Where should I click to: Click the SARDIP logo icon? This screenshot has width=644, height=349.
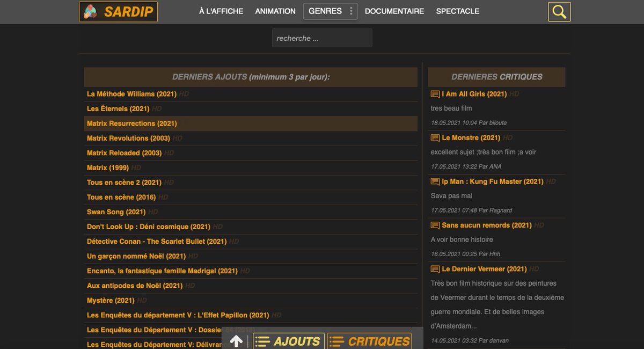click(x=91, y=12)
